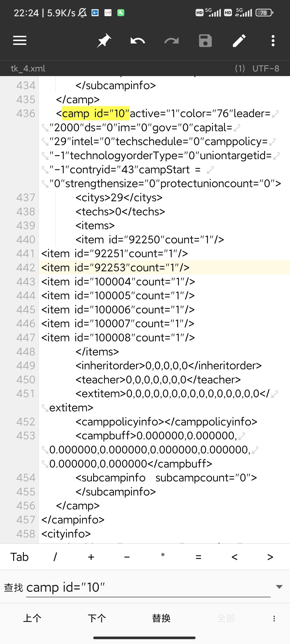Insert the slash symbol from shortcut bar
The width and height of the screenshot is (290, 644).
point(55,557)
